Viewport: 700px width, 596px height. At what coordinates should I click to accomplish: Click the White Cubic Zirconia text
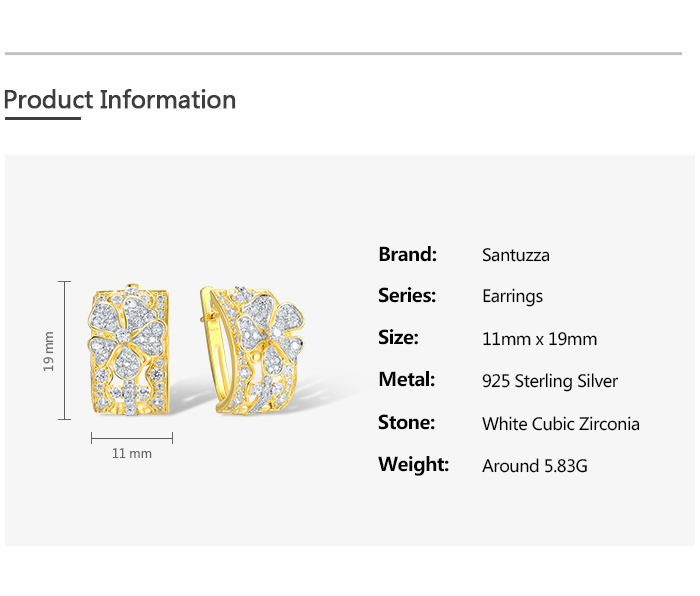click(560, 424)
